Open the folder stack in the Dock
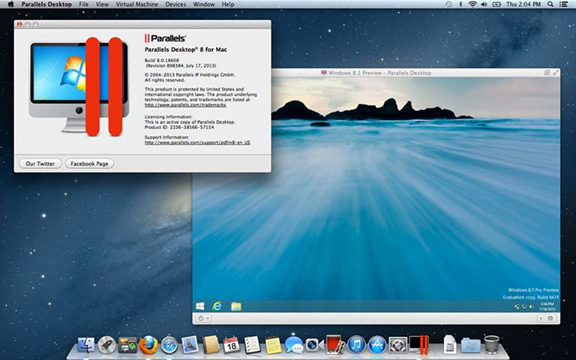This screenshot has width=576, height=360. [x=471, y=345]
